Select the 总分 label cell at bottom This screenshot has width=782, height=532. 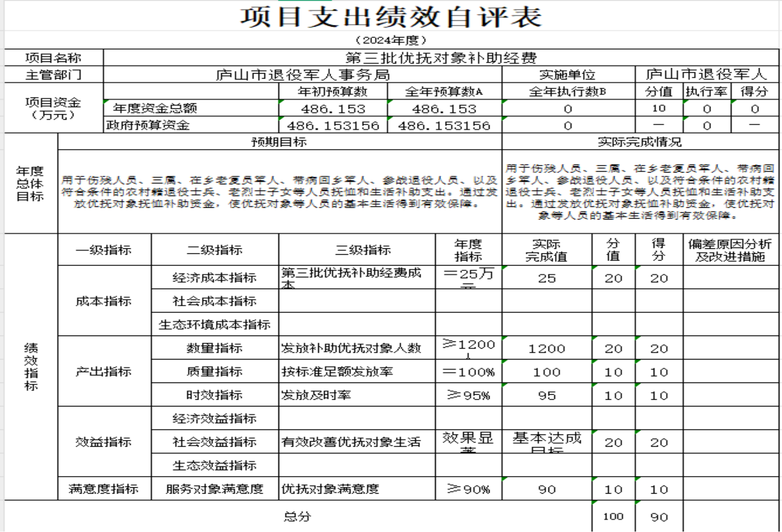pyautogui.click(x=298, y=516)
